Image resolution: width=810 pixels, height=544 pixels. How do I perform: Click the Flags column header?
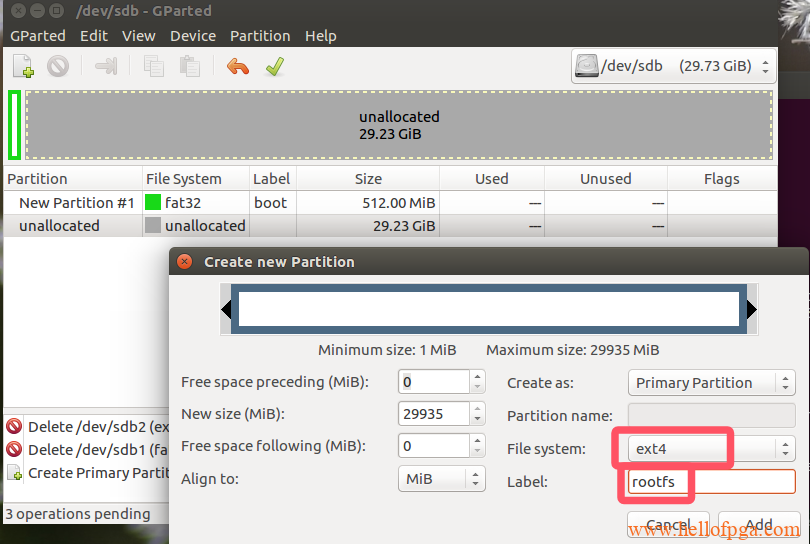coord(722,179)
